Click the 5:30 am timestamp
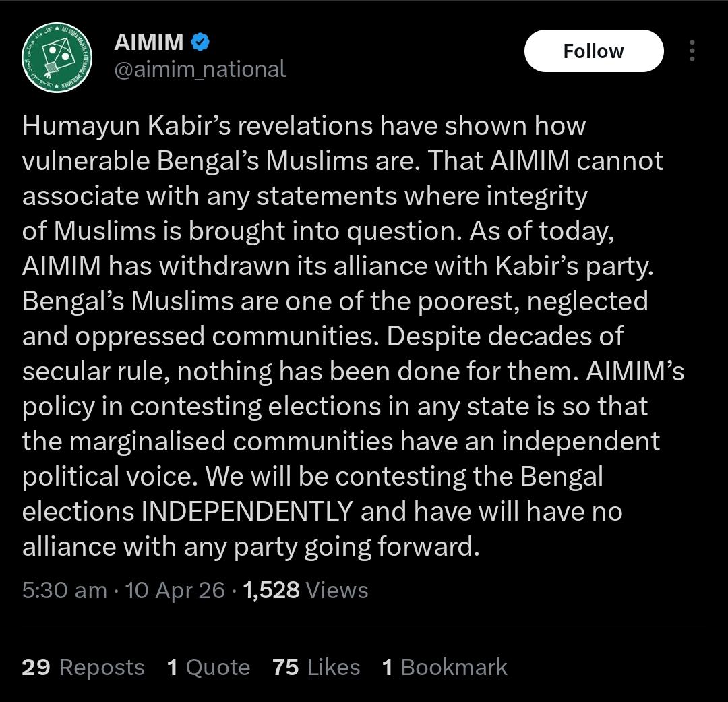Image resolution: width=728 pixels, height=702 pixels. (64, 590)
